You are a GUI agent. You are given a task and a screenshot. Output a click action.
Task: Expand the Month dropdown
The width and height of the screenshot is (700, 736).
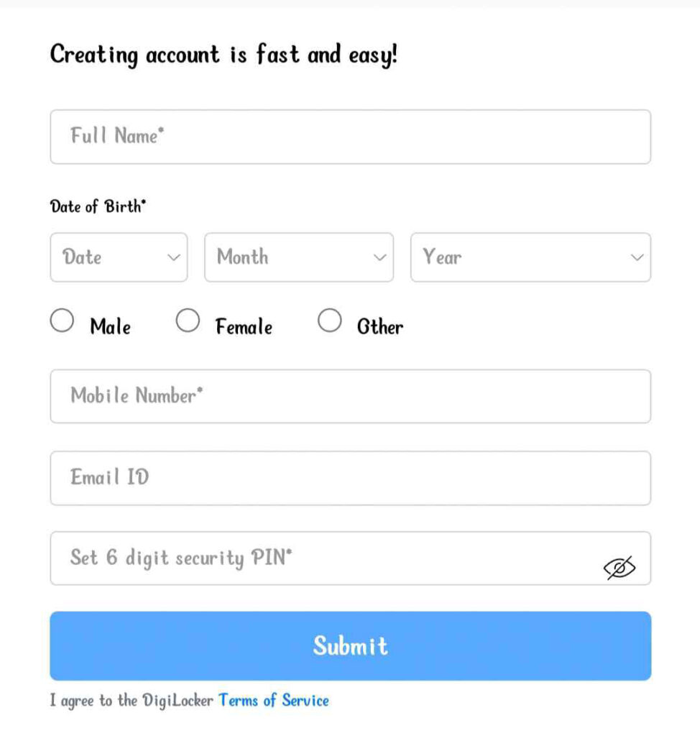(x=298, y=257)
